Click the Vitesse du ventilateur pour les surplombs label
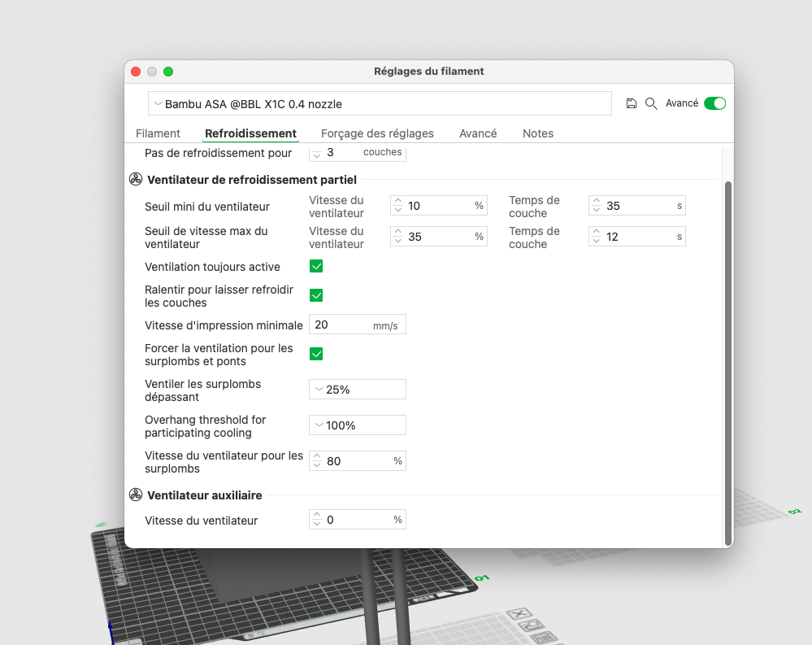 [x=224, y=462]
